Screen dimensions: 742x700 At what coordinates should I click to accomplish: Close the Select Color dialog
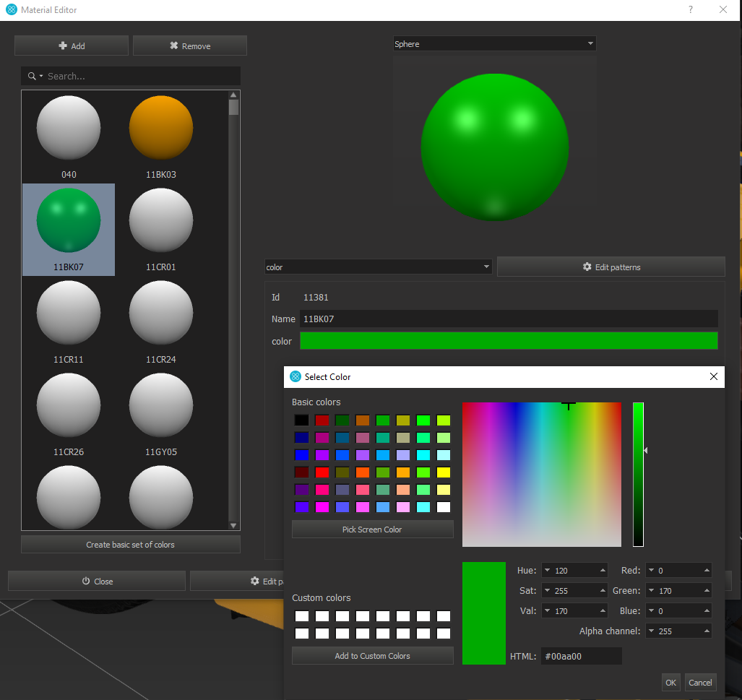click(x=714, y=376)
